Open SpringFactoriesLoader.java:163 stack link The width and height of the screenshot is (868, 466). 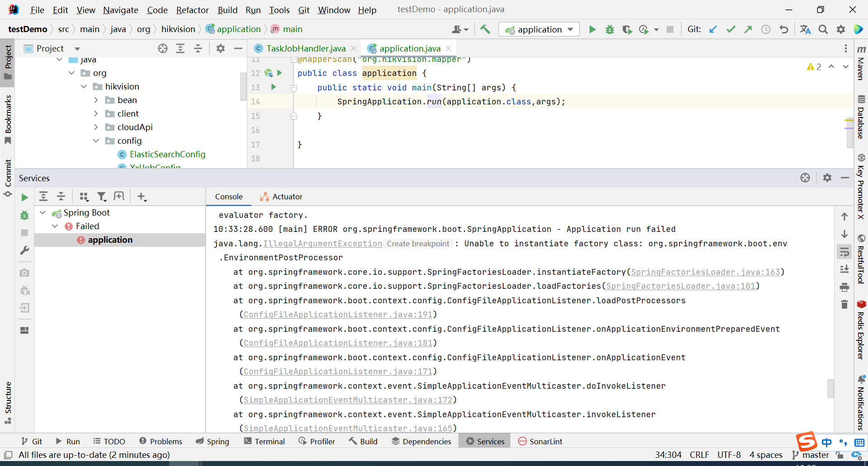(706, 272)
